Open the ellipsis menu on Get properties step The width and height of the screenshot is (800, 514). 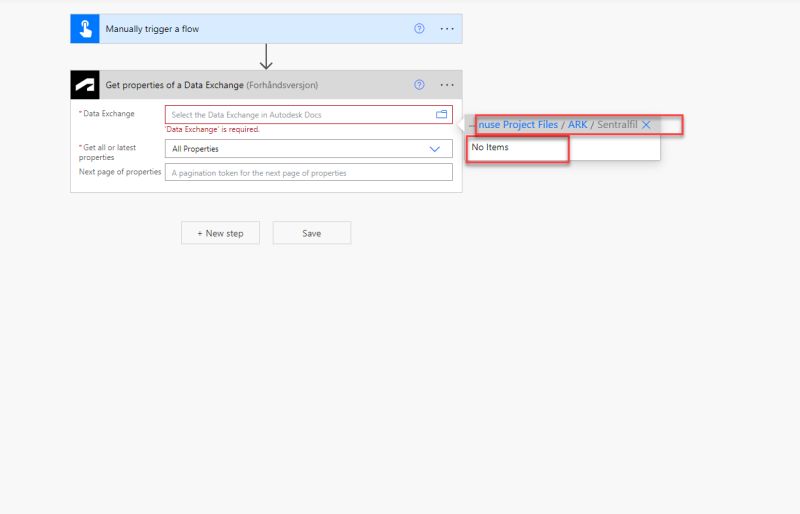[447, 85]
